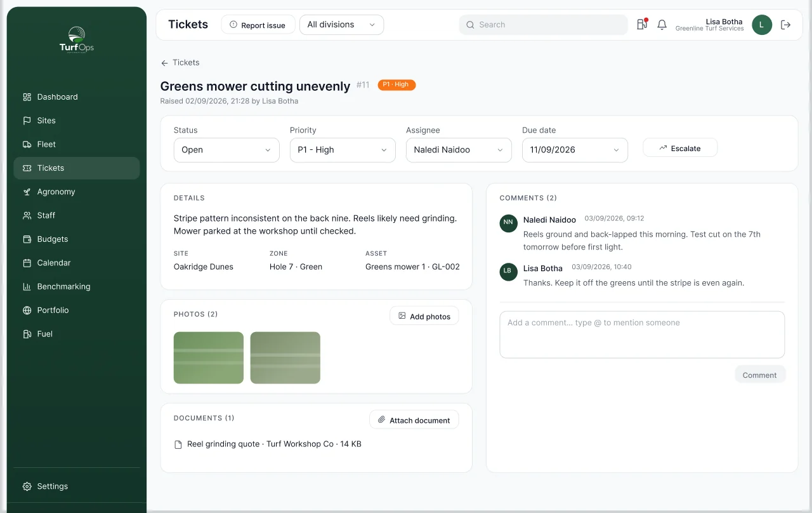Open Lisa Botha's profile avatar
The image size is (812, 513).
(762, 25)
